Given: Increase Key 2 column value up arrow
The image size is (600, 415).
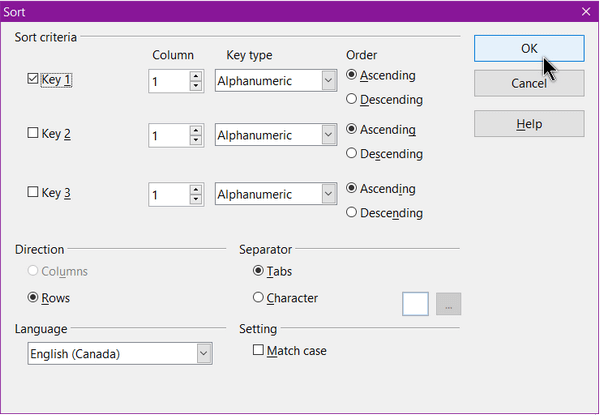Looking at the screenshot, I should click(196, 130).
